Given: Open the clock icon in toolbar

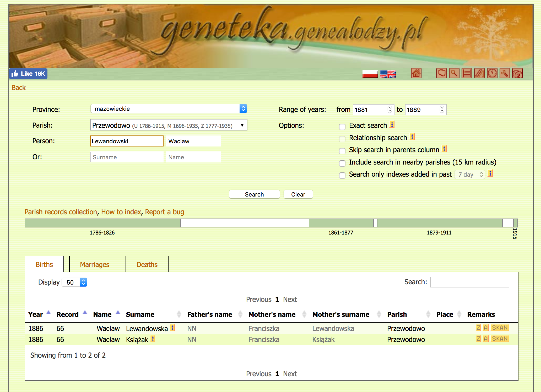Looking at the screenshot, I should tap(492, 73).
